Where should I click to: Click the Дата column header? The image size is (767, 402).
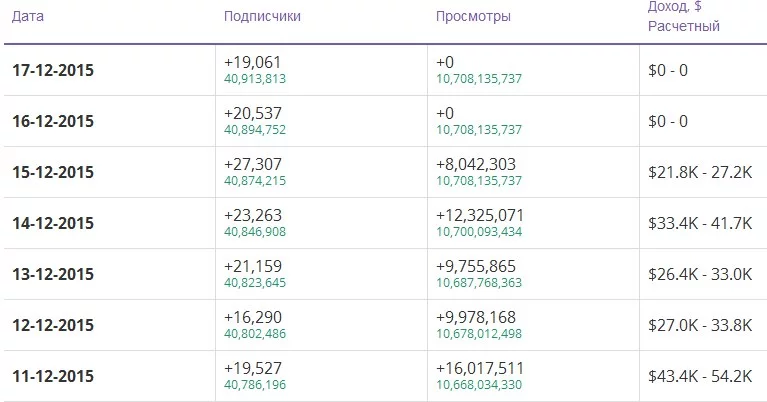coord(27,17)
